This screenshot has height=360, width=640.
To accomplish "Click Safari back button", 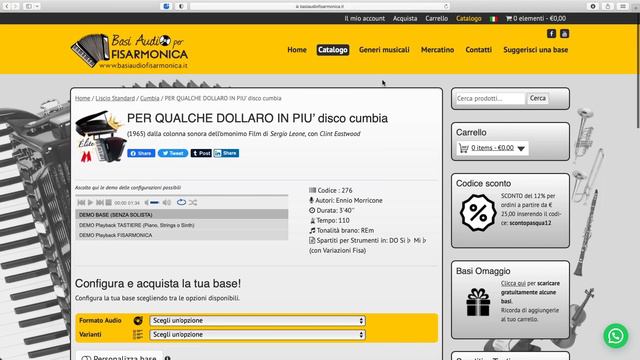I will point(6,6).
